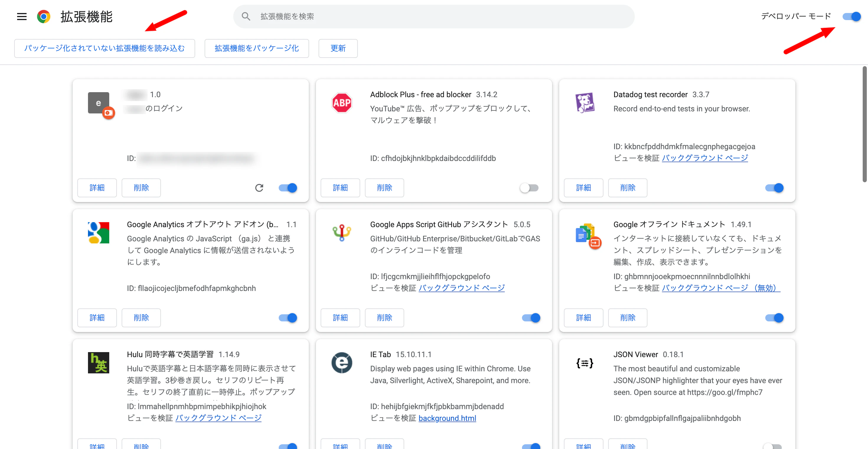Click the 'Adblock Plus - free ad blocker' title
The width and height of the screenshot is (868, 449).
[x=421, y=95]
